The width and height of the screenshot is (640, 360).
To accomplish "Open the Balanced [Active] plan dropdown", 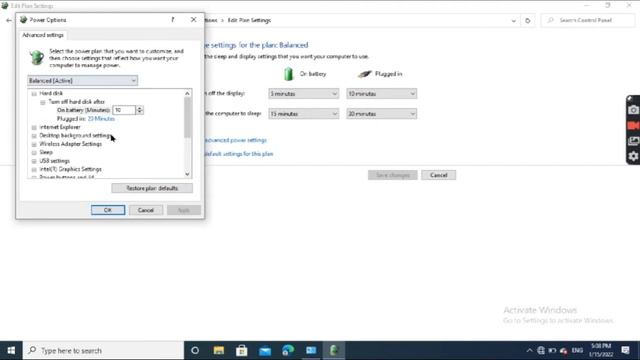I will [x=82, y=81].
